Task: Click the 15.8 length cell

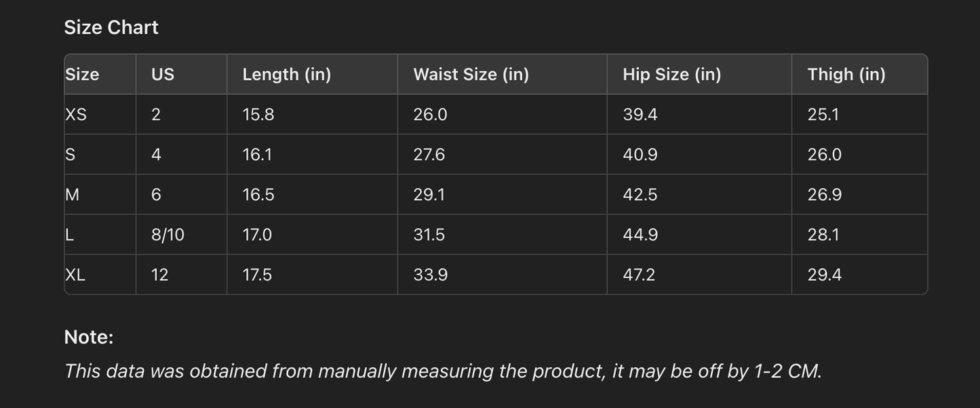Action: pos(258,115)
